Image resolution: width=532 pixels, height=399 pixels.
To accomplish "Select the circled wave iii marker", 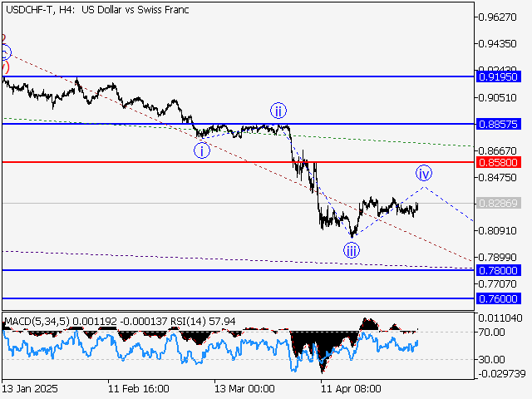I will click(x=352, y=249).
